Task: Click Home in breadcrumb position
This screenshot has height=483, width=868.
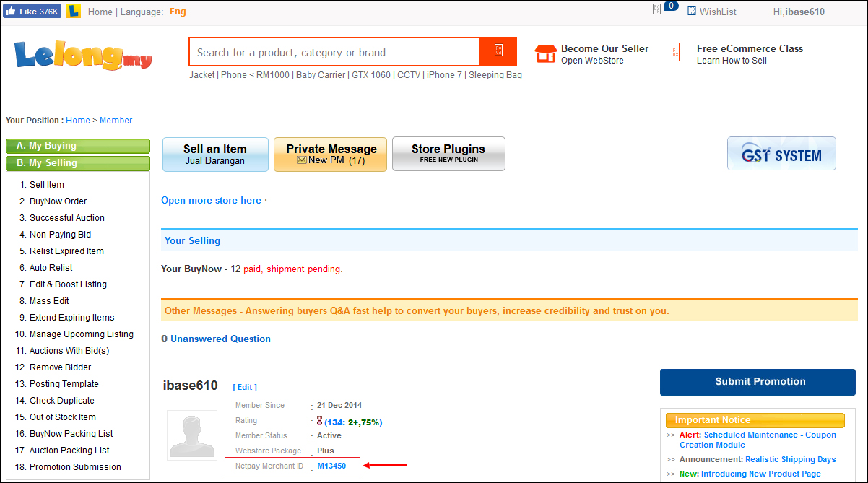Action: click(78, 121)
